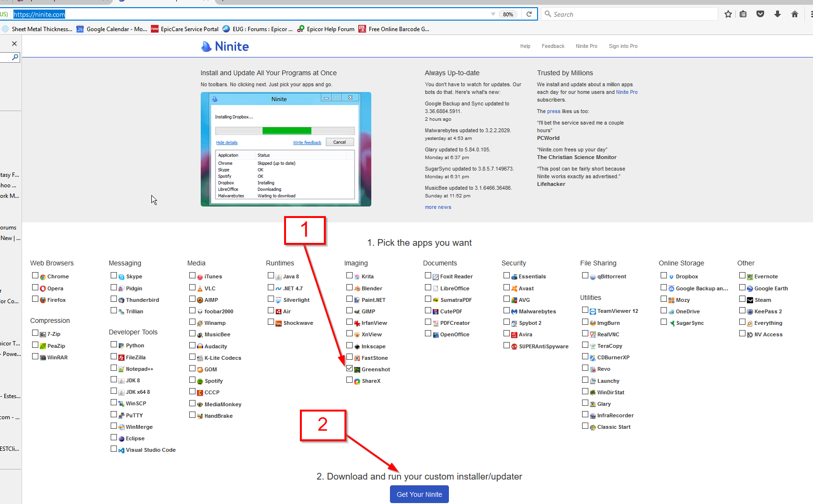Click the bookmark star icon in browser toolbar

(728, 14)
